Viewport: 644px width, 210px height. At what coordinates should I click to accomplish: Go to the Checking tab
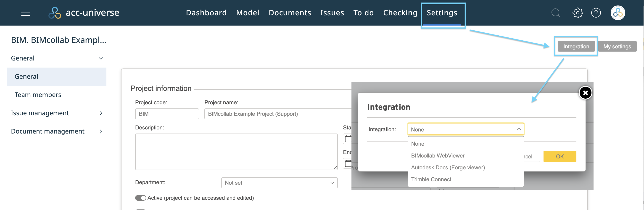[400, 13]
